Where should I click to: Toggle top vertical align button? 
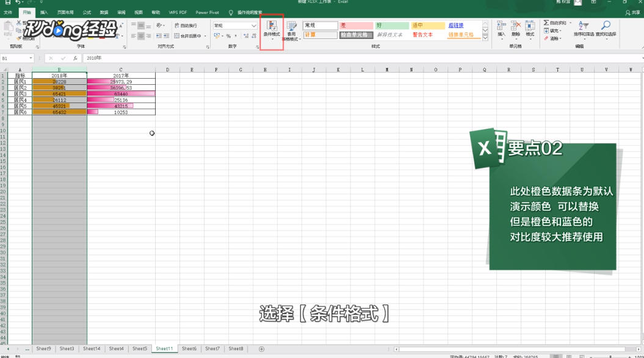[134, 26]
